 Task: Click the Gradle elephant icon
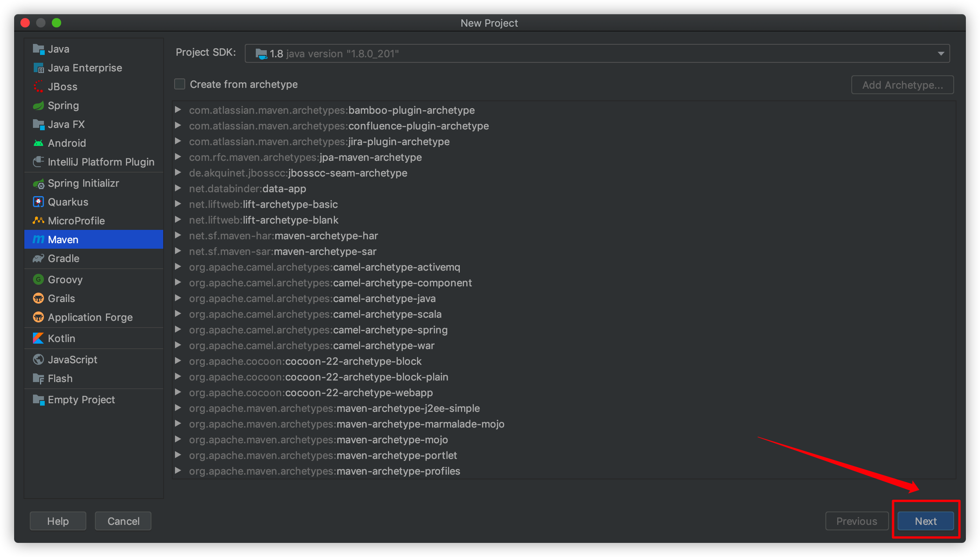tap(38, 258)
